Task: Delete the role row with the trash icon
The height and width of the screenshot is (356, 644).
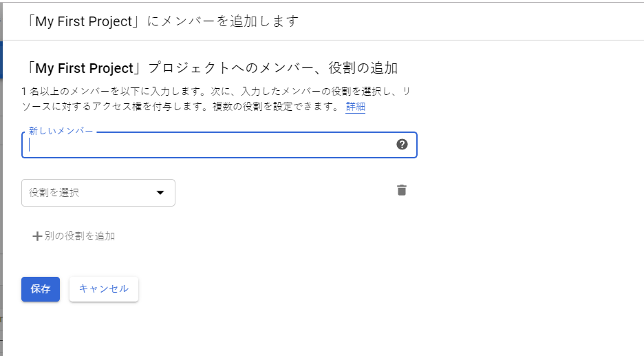Action: click(402, 190)
